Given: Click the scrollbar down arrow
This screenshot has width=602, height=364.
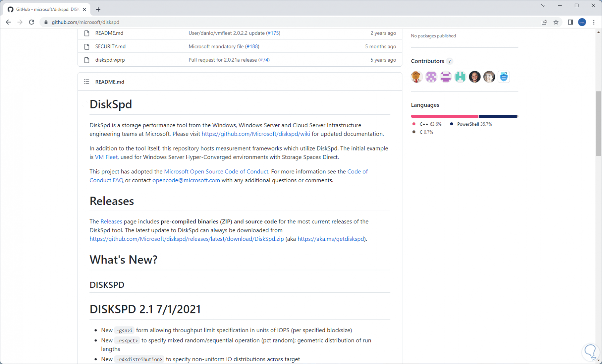Looking at the screenshot, I should coord(598,360).
